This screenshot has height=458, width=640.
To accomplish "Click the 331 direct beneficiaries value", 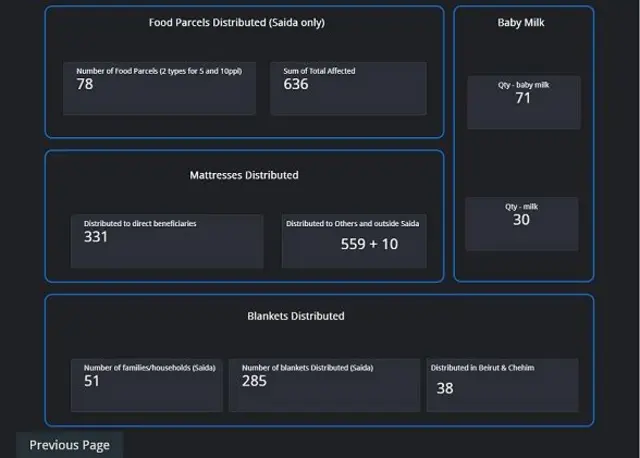I will pyautogui.click(x=96, y=237).
